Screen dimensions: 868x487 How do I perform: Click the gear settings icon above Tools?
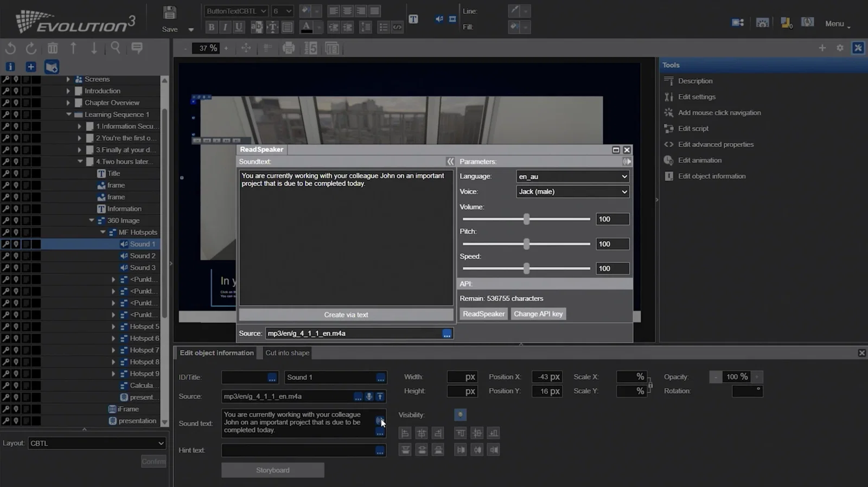coord(840,48)
